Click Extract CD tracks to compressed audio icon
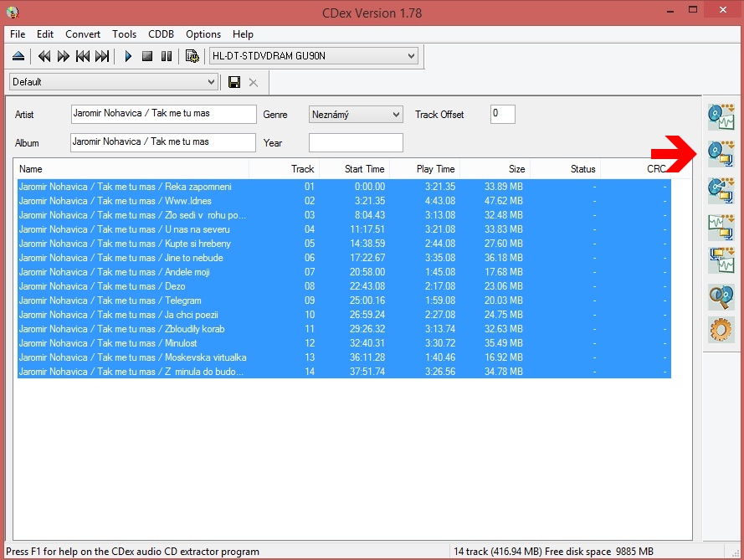The width and height of the screenshot is (744, 560). coord(721,153)
